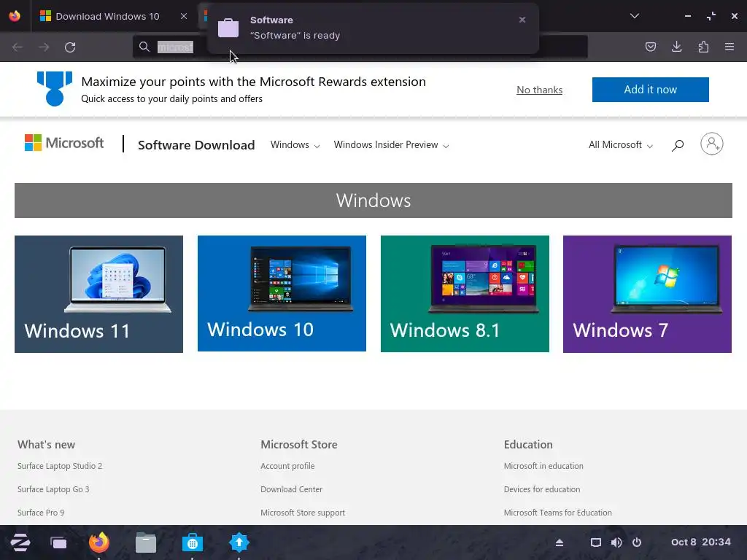Open the Firefox hamburger application menu

(729, 47)
